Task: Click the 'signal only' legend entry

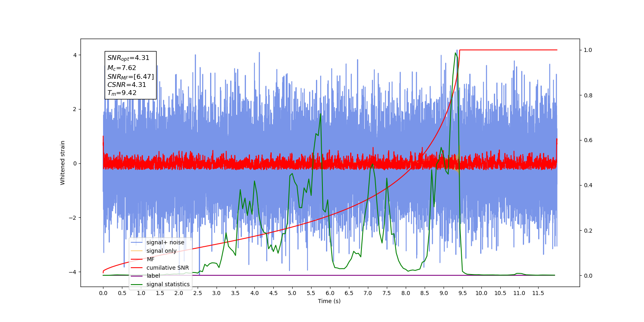Action: pos(161,251)
